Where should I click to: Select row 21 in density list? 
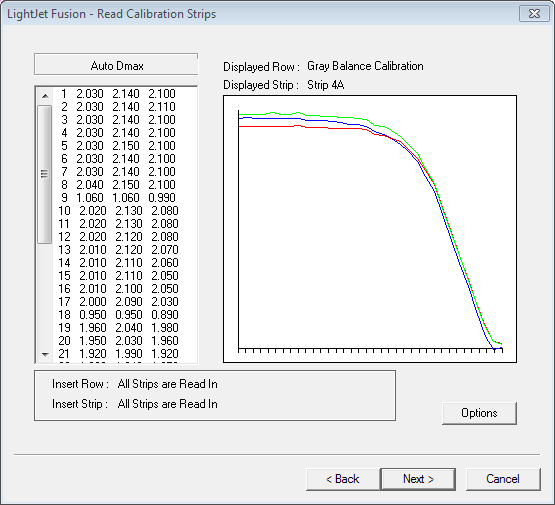[118, 354]
